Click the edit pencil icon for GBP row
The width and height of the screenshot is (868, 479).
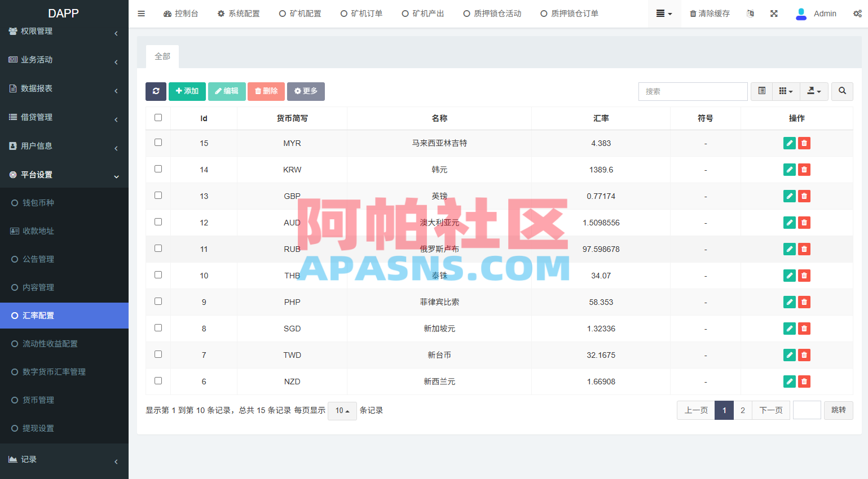pyautogui.click(x=790, y=196)
